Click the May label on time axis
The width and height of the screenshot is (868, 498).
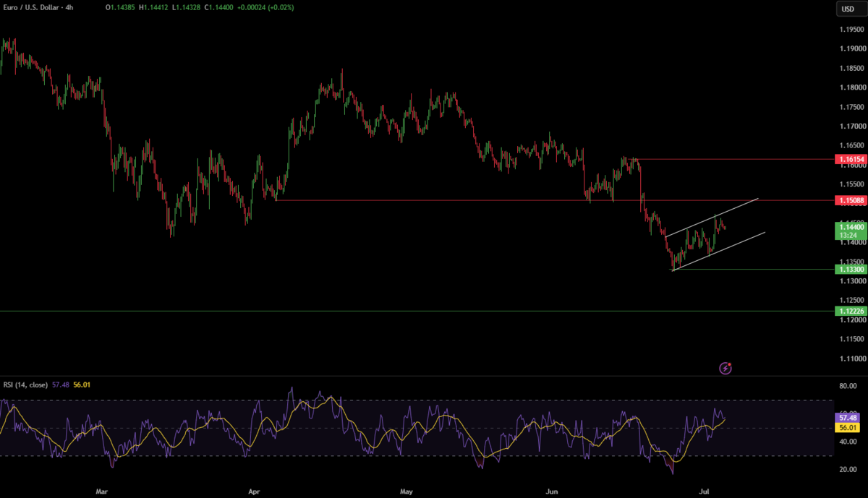(x=406, y=491)
